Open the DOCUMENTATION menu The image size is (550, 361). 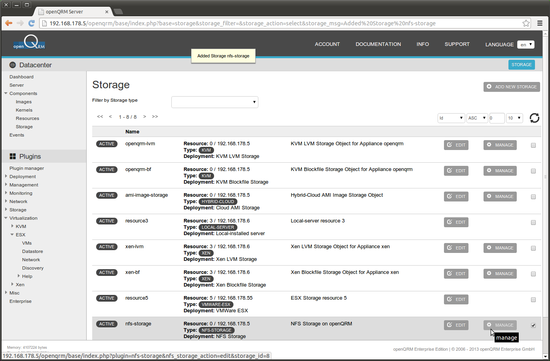378,44
